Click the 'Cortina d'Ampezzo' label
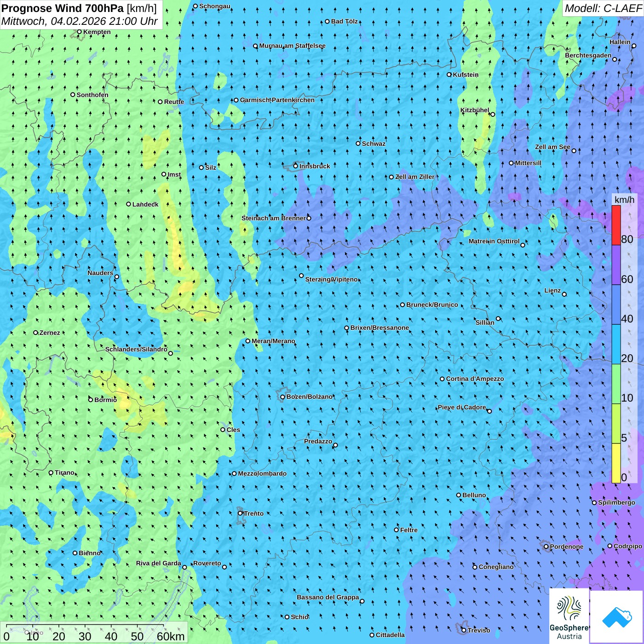 (475, 379)
